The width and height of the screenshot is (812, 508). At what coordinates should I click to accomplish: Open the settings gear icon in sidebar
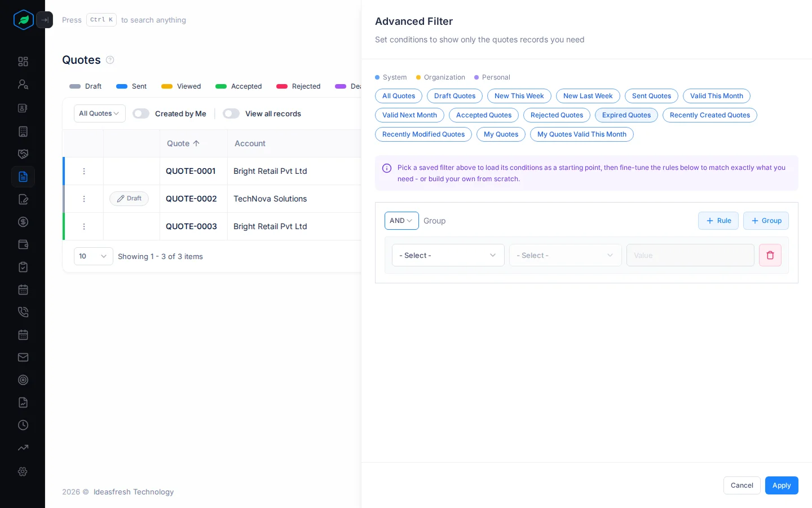(x=23, y=471)
